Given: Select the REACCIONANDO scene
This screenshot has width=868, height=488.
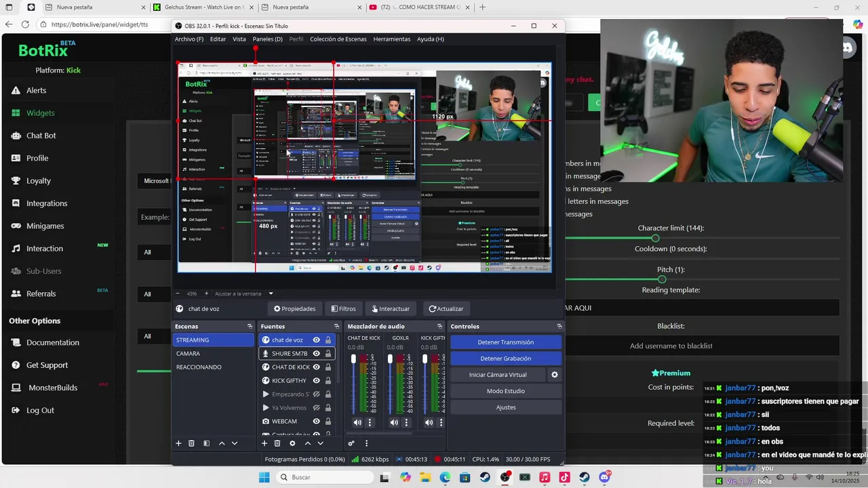Looking at the screenshot, I should pyautogui.click(x=213, y=367).
